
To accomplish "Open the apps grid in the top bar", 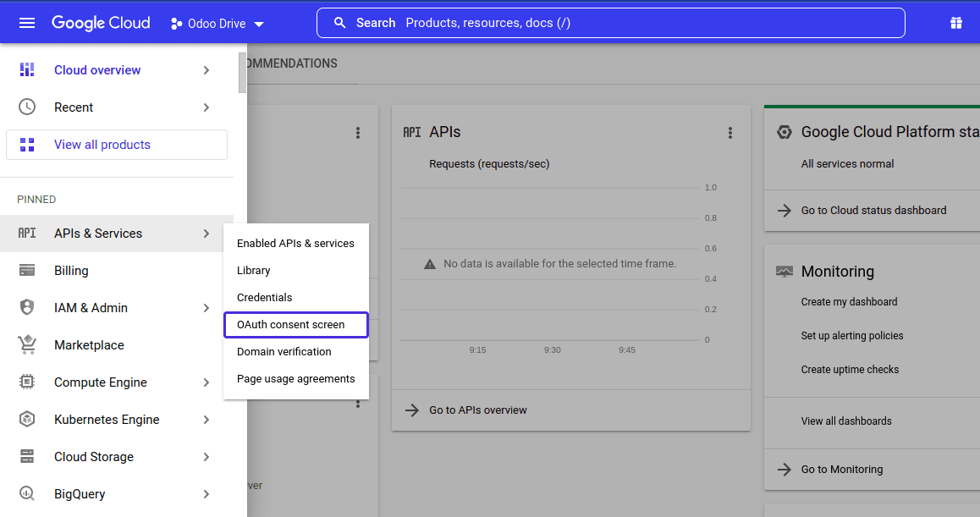I will click(x=955, y=23).
